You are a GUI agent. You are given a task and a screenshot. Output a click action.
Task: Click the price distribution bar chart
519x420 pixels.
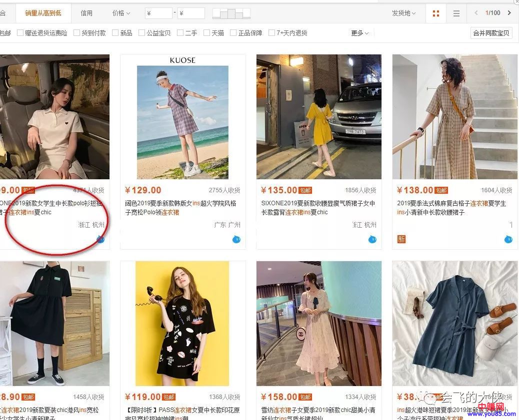click(x=231, y=13)
